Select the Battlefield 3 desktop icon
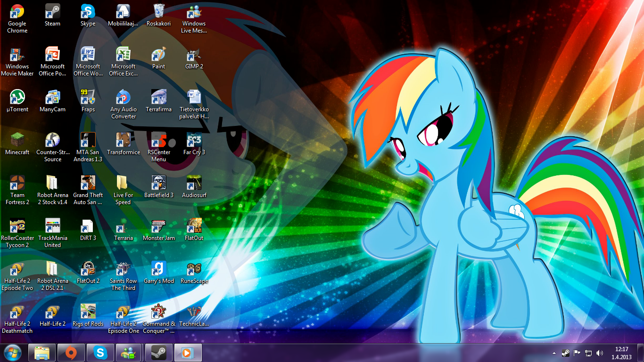 (159, 187)
